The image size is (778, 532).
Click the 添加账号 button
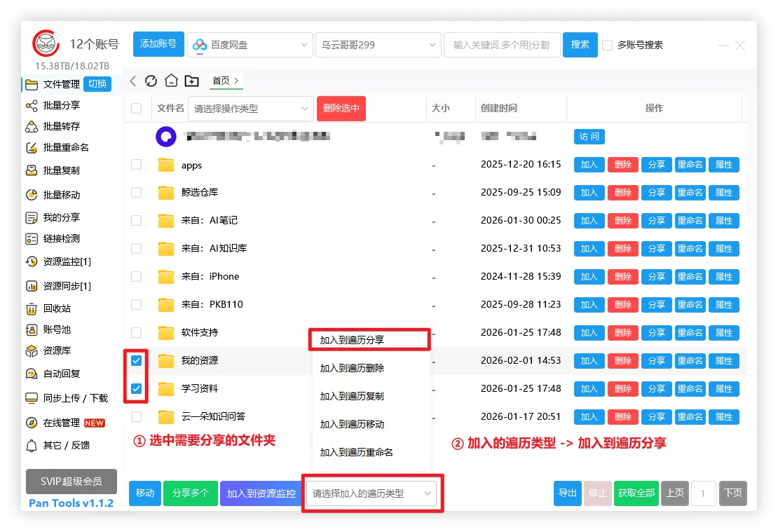[x=158, y=44]
